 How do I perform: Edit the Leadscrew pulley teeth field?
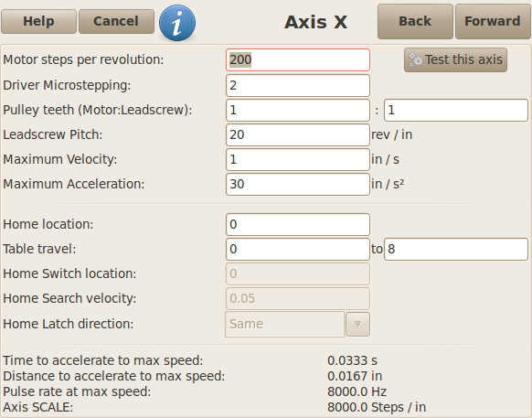click(456, 110)
